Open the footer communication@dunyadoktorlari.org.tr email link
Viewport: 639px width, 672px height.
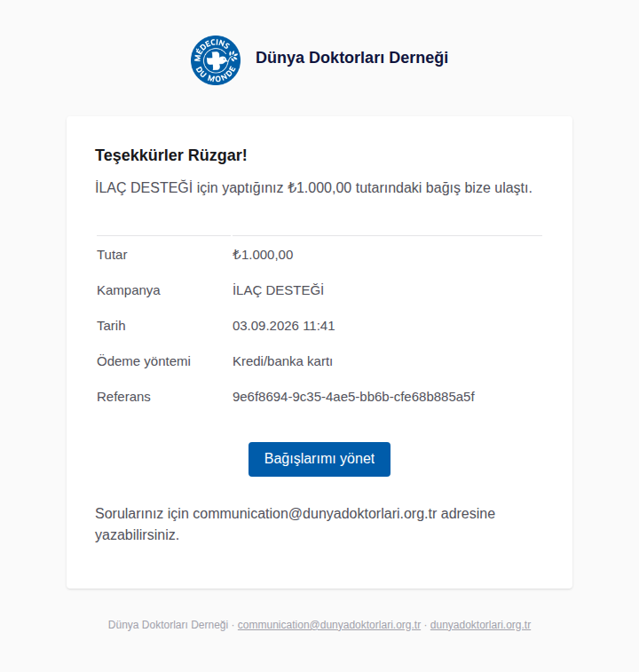329,625
